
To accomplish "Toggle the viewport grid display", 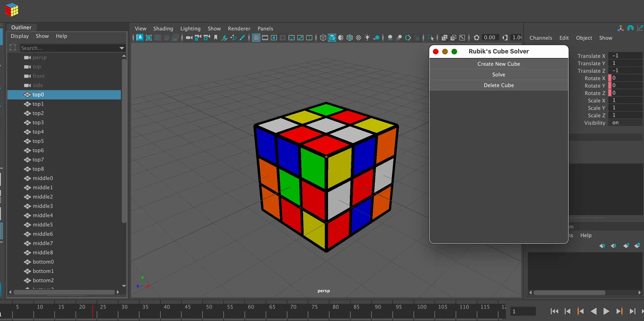I will pyautogui.click(x=256, y=38).
